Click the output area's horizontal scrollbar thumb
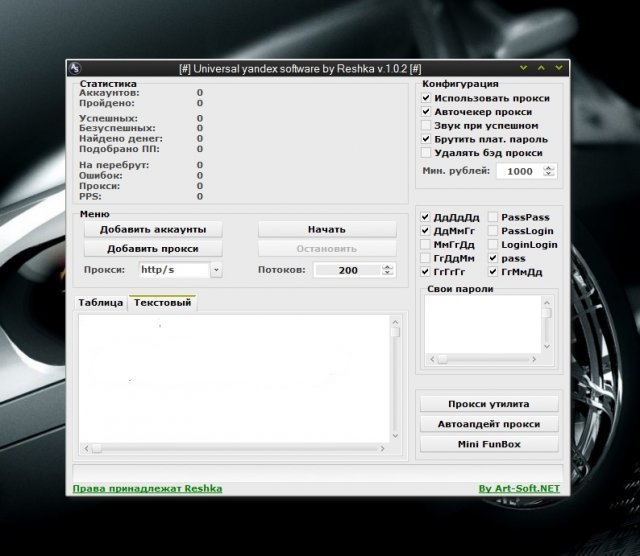640x556 pixels. [97, 448]
